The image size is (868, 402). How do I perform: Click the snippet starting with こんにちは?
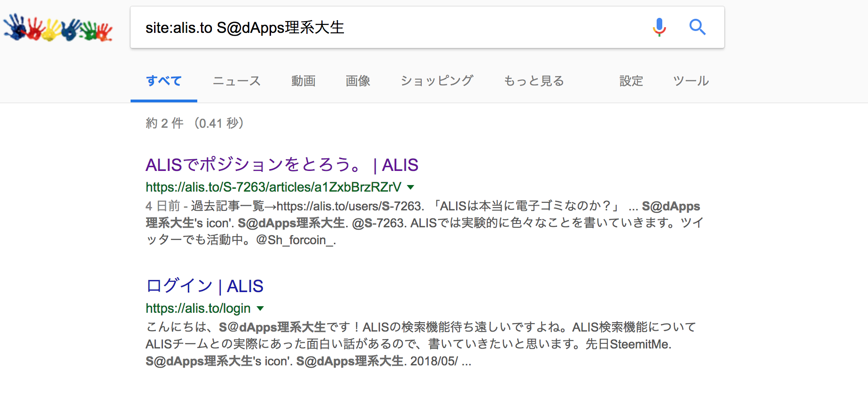point(420,344)
